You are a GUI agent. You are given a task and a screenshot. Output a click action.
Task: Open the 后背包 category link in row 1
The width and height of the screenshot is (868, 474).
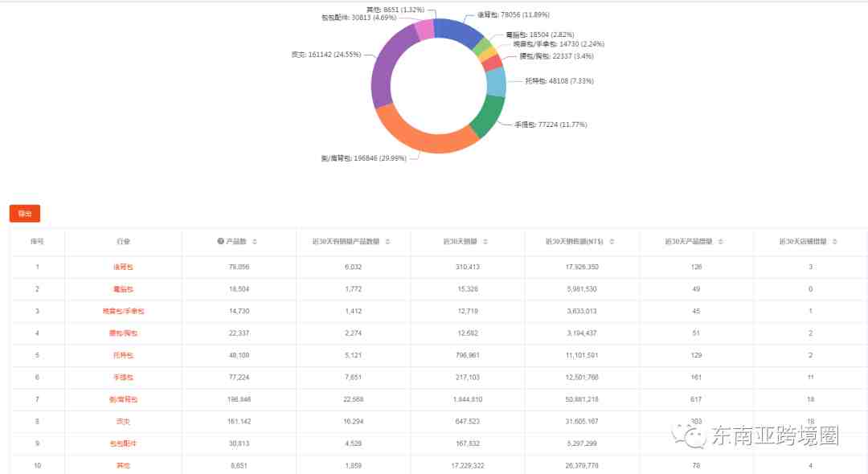[123, 267]
